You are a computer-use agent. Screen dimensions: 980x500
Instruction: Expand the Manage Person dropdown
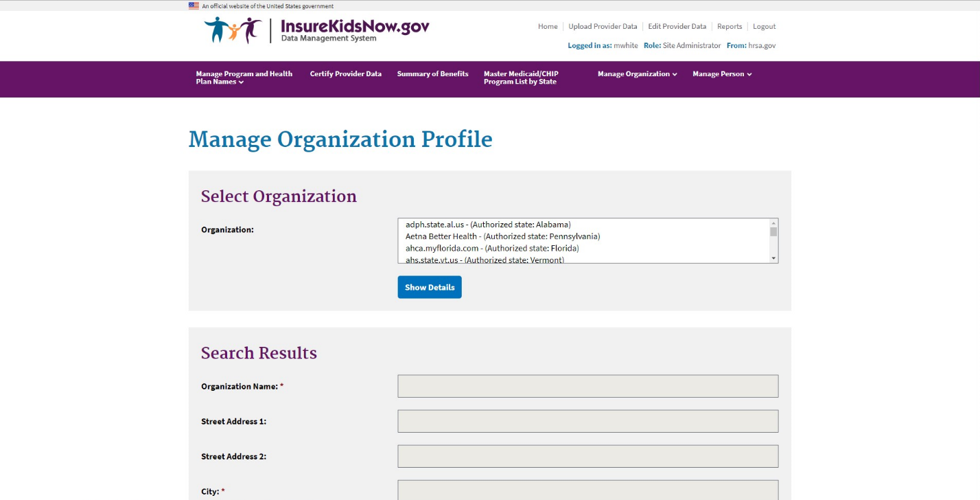click(x=722, y=73)
